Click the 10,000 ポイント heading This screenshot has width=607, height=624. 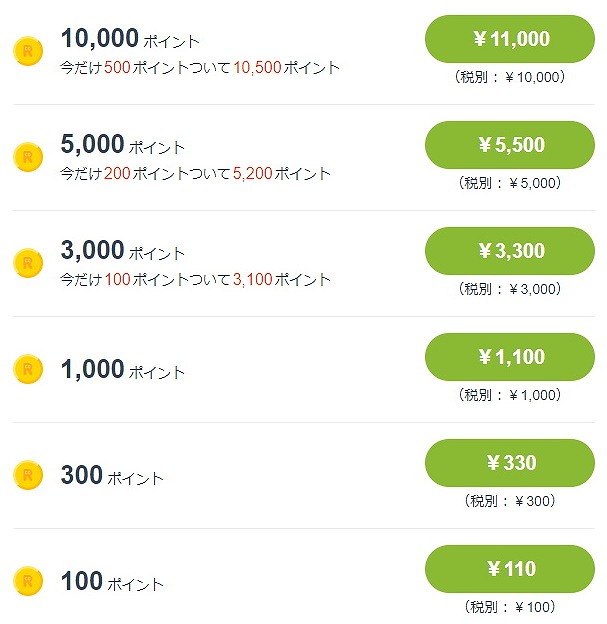pyautogui.click(x=130, y=39)
